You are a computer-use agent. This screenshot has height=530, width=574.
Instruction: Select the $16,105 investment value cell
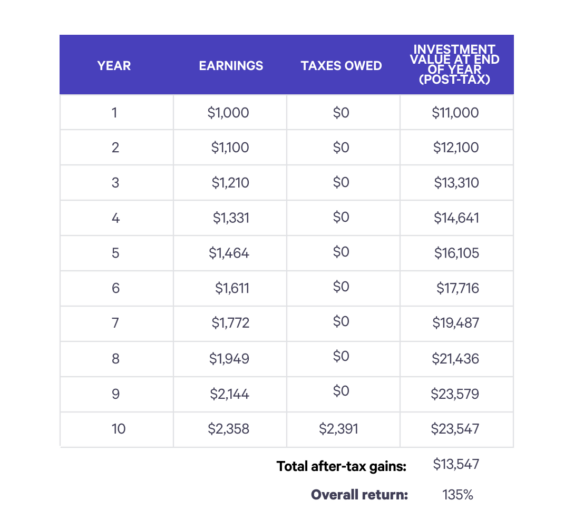coord(456,253)
